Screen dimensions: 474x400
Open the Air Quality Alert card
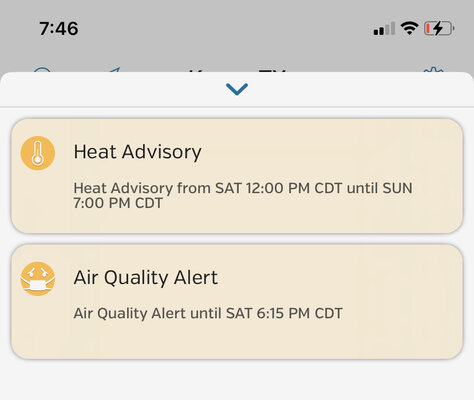(237, 302)
